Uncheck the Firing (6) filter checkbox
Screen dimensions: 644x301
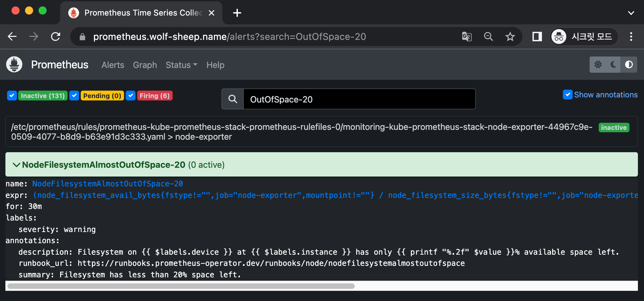[130, 96]
